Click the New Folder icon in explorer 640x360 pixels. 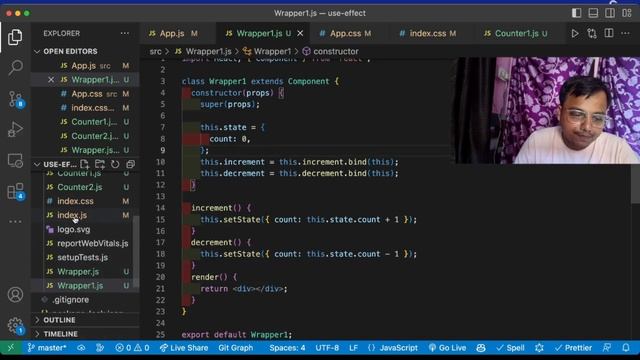point(100,164)
